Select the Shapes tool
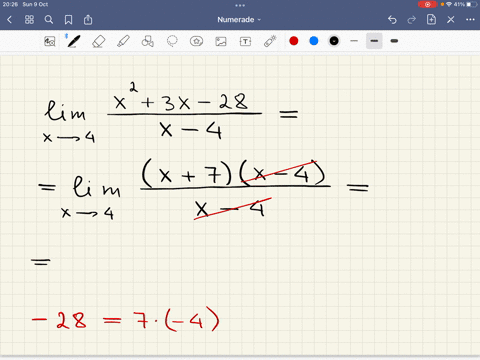This screenshot has height=360, width=480. tap(148, 41)
